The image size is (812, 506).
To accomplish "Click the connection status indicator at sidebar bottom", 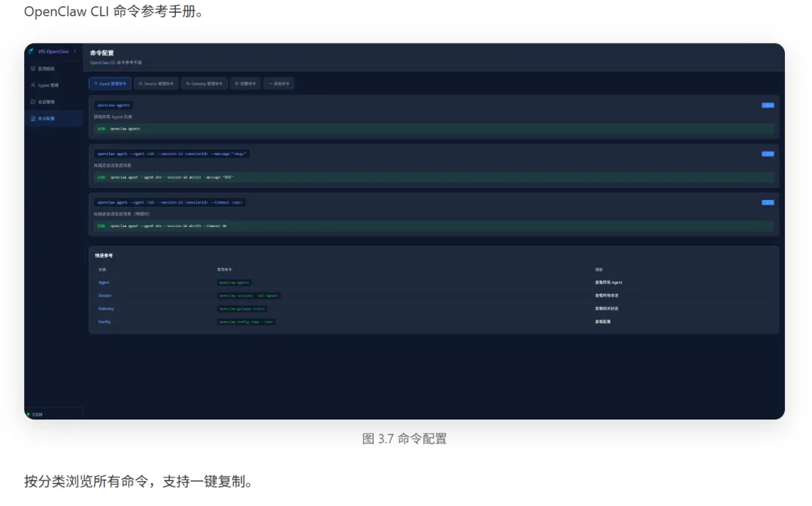I will tap(35, 414).
